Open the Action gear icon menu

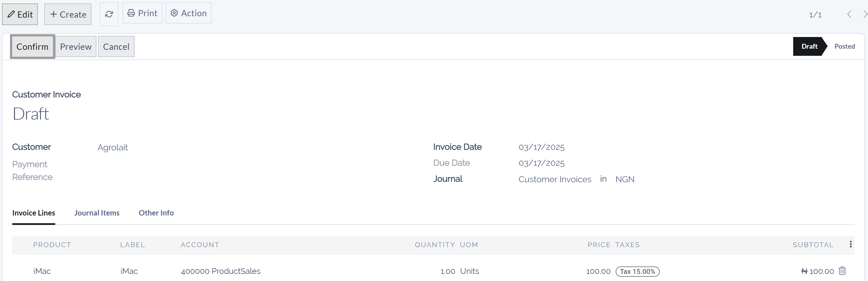click(x=174, y=13)
